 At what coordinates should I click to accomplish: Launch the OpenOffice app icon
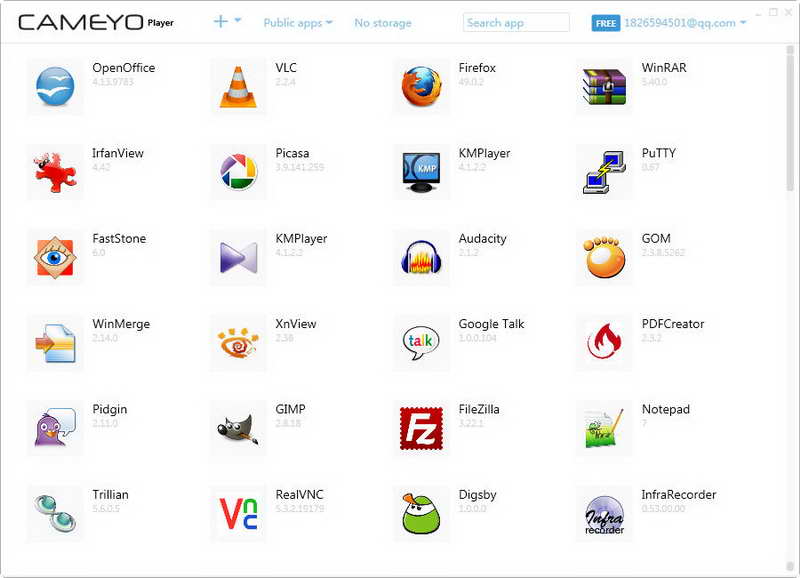point(55,86)
